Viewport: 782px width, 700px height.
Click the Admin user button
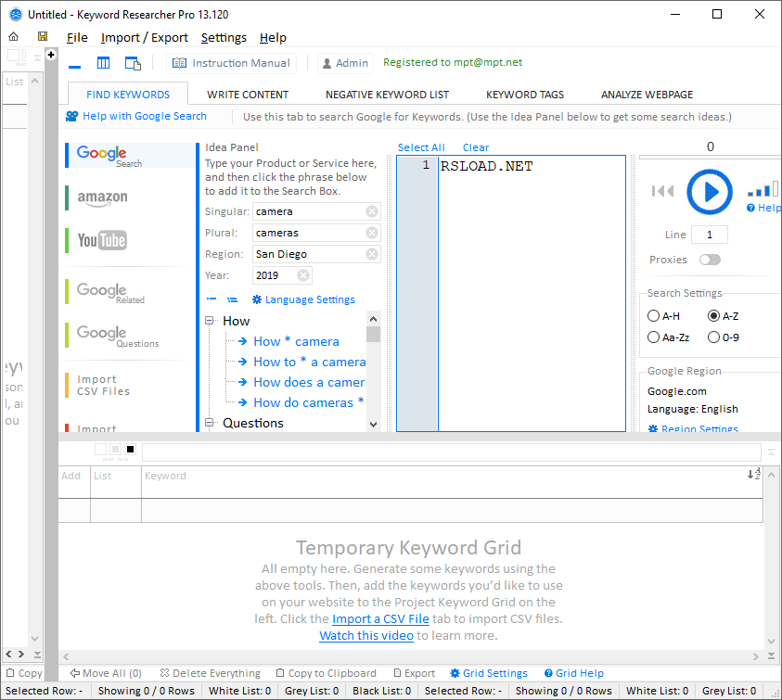346,63
